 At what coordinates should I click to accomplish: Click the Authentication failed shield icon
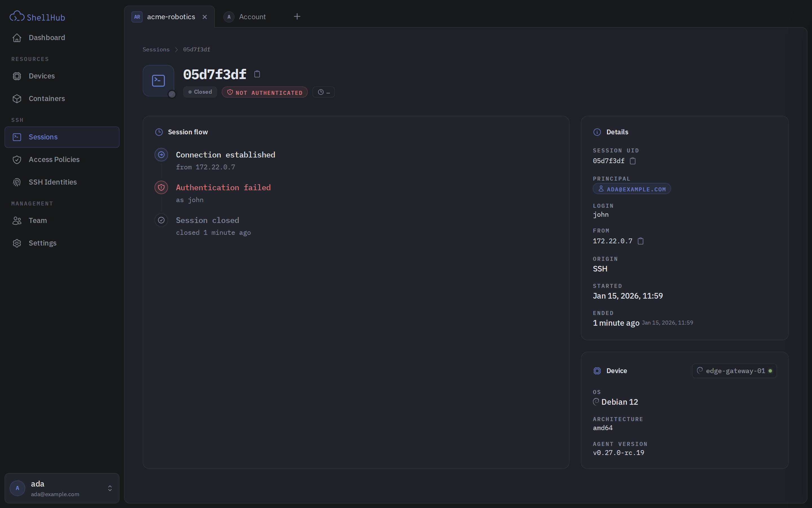(x=161, y=187)
